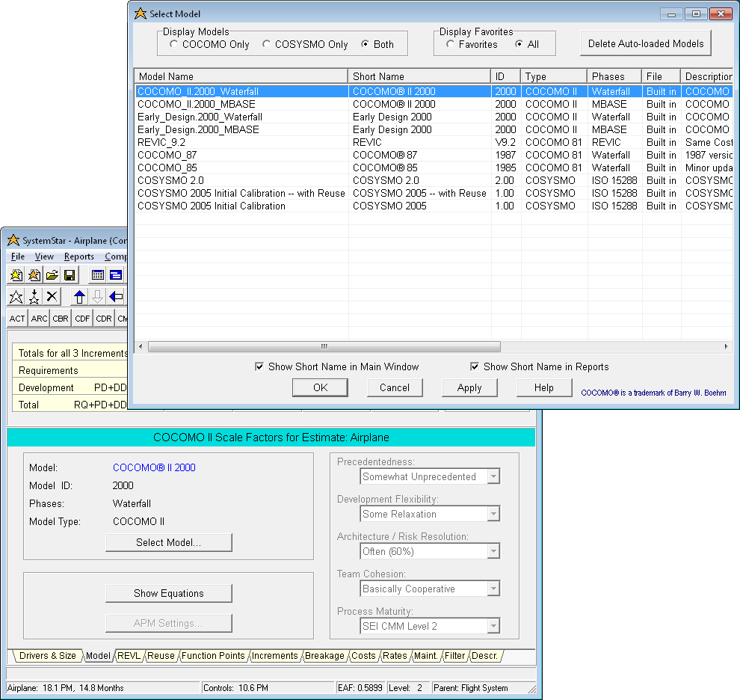The image size is (740, 700).
Task: Select the COSYSMO 2.0 model row
Action: [x=434, y=180]
